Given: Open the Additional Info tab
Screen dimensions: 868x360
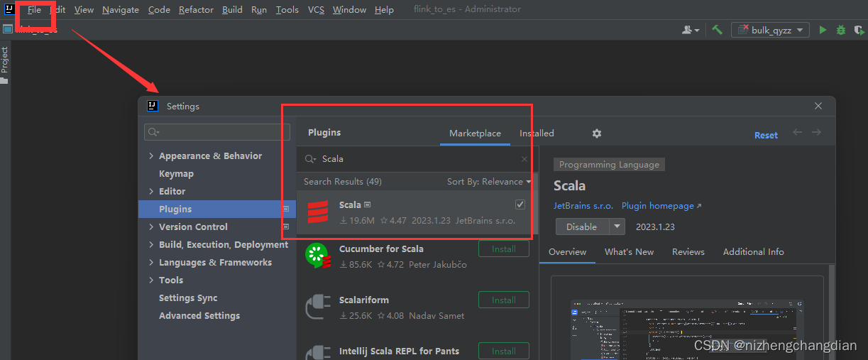Looking at the screenshot, I should 753,252.
